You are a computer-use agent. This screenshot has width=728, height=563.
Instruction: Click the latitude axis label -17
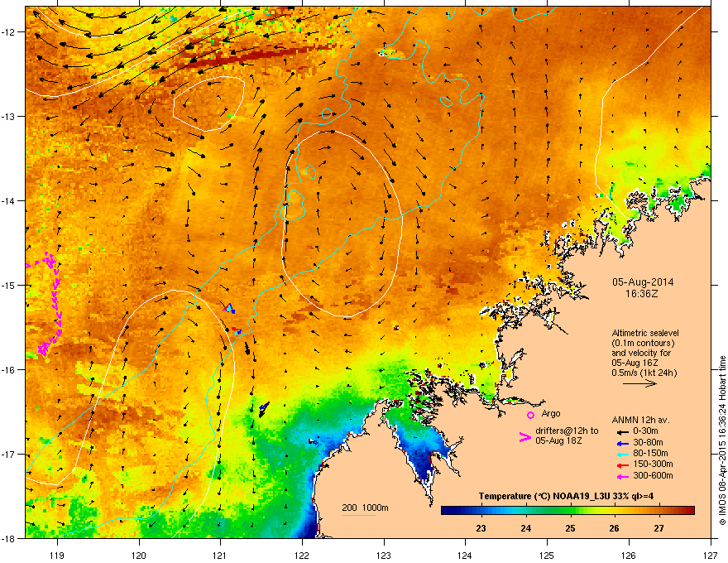click(x=9, y=454)
